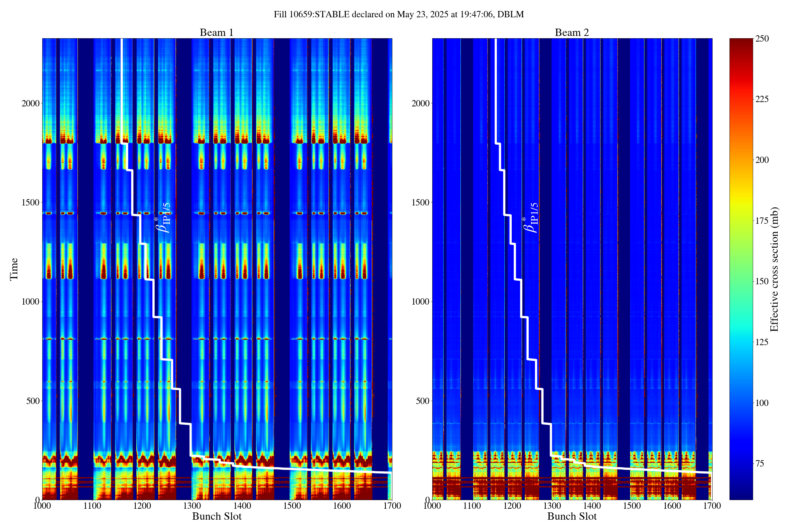Click Beam 2 x-axis tick '1500'
This screenshot has width=798, height=532.
pyautogui.click(x=632, y=506)
